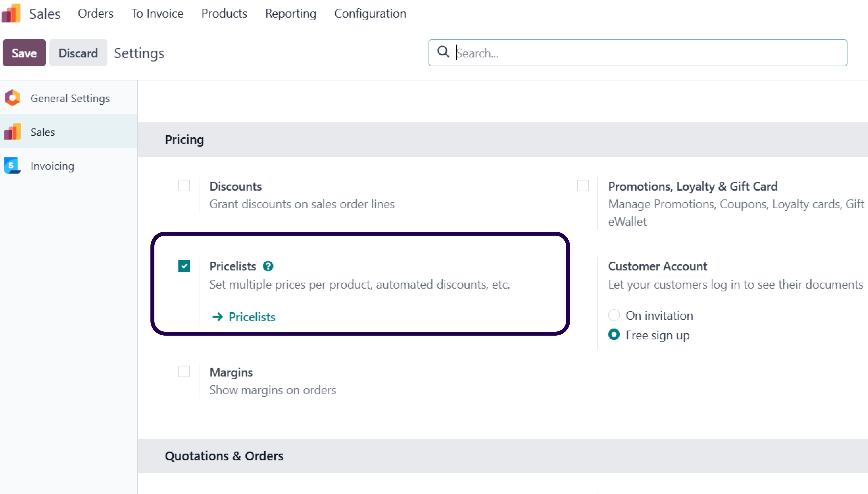Screen dimensions: 868x494
Task: Click inside the Search field
Action: point(577,53)
